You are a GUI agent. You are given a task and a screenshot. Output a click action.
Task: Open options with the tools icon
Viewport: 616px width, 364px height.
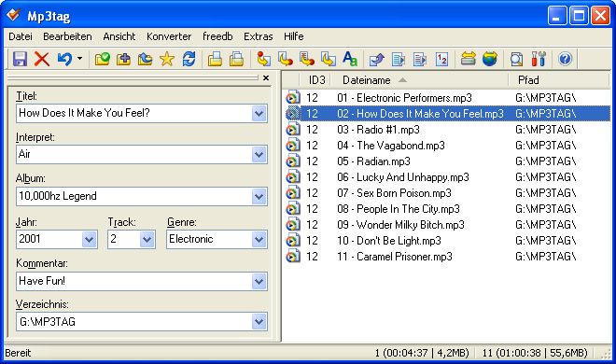[x=539, y=60]
